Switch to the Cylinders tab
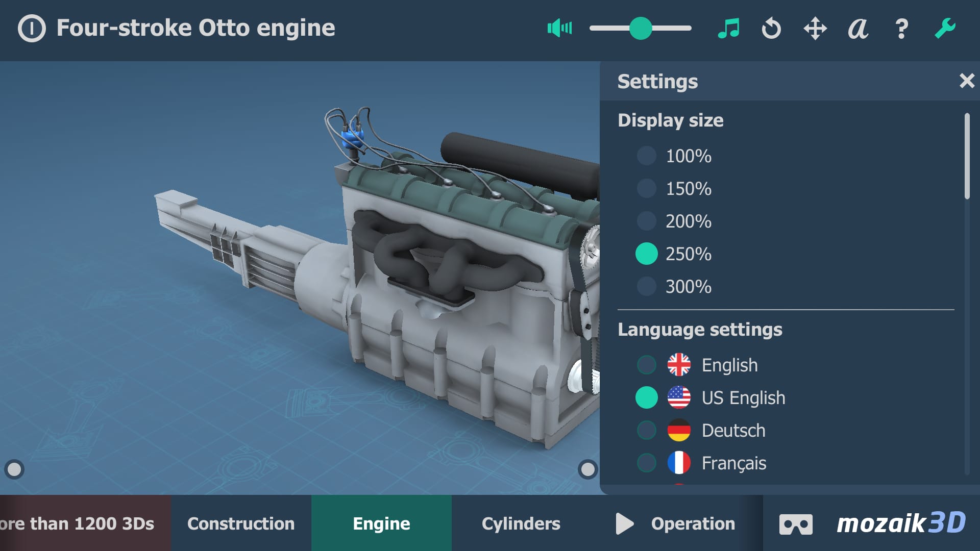 (x=521, y=523)
